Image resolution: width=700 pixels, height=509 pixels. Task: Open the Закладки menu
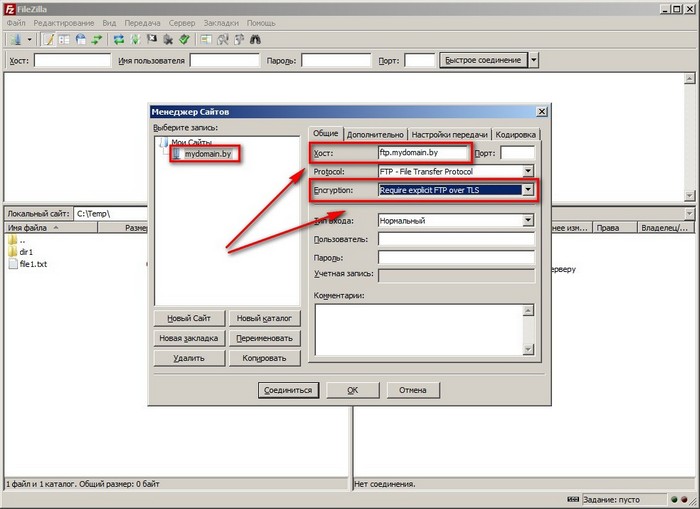pyautogui.click(x=221, y=23)
